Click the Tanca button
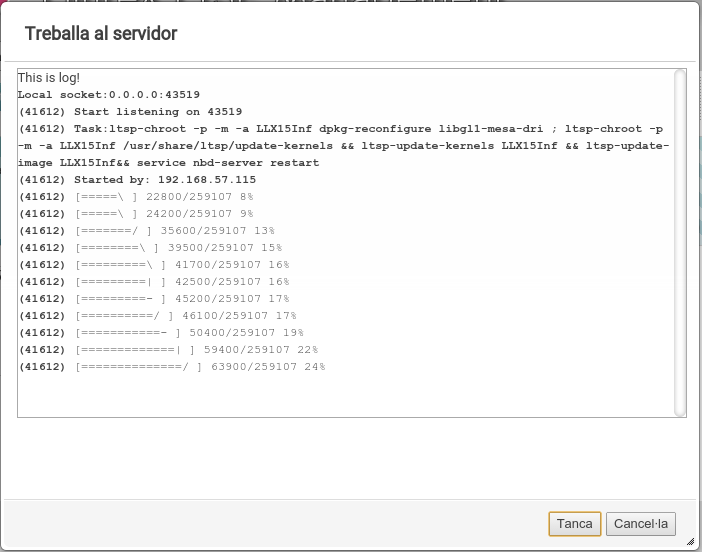 (x=574, y=524)
